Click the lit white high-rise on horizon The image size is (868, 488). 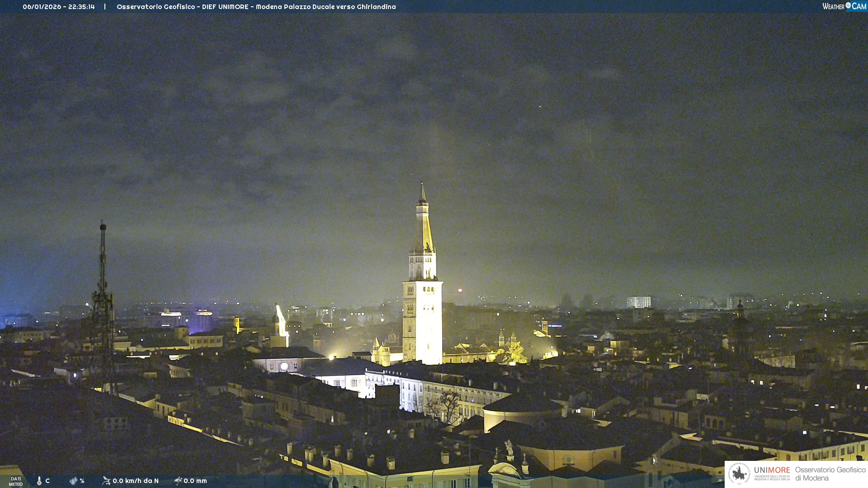[639, 302]
